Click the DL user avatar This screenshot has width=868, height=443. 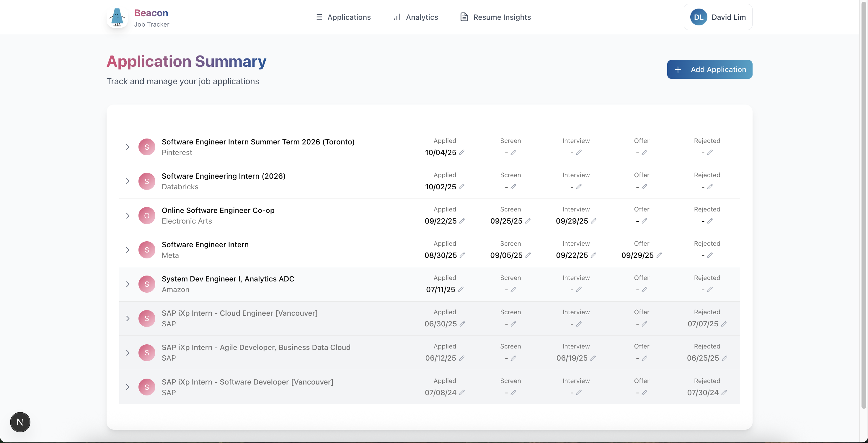coord(699,17)
